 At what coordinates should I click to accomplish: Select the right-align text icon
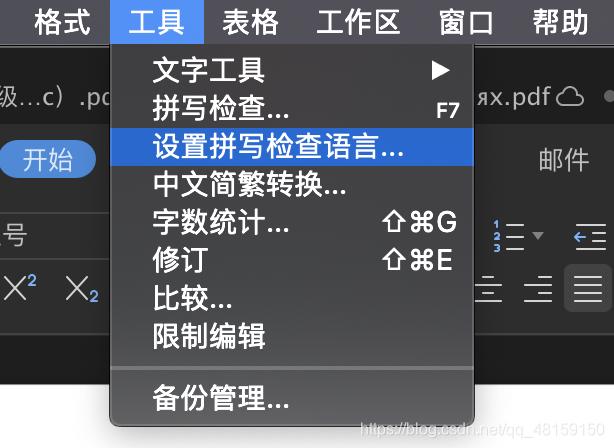(538, 289)
